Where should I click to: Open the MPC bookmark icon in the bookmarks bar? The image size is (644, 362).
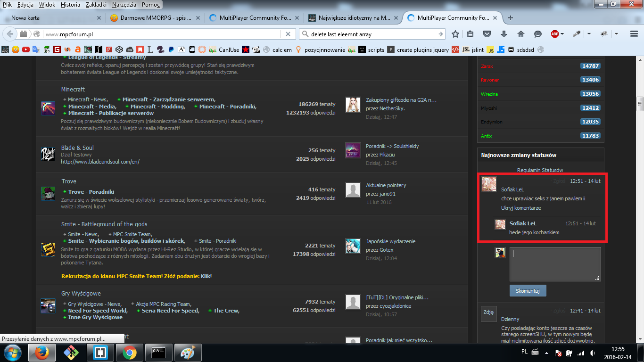(5, 49)
